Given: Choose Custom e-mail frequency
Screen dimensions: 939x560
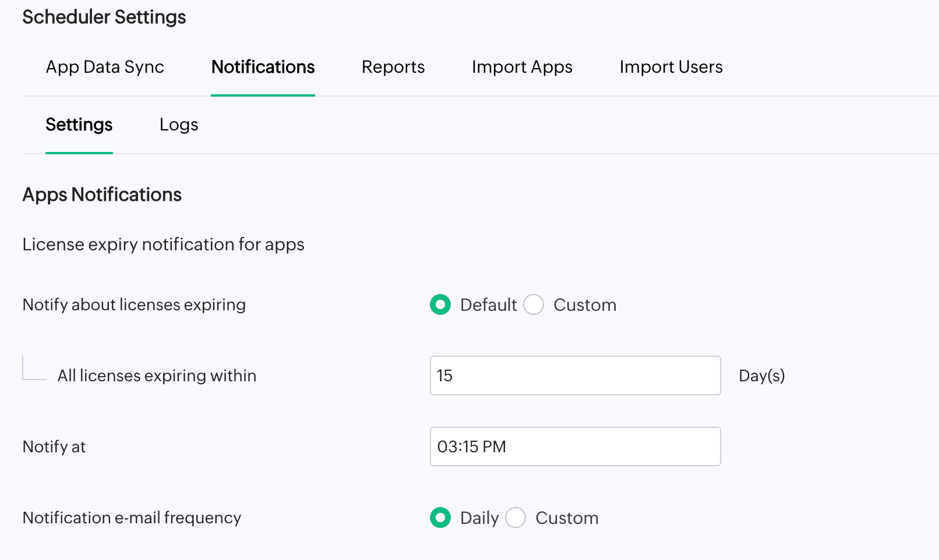Looking at the screenshot, I should click(x=516, y=518).
